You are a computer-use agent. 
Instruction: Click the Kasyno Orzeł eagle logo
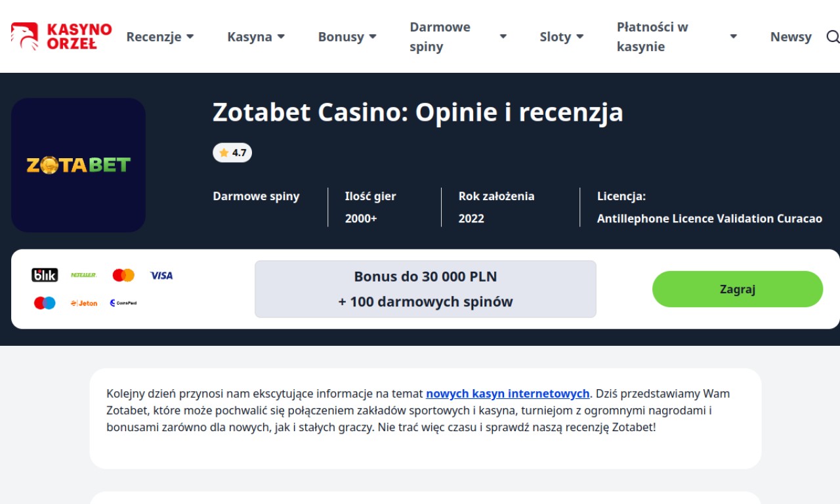tap(25, 37)
